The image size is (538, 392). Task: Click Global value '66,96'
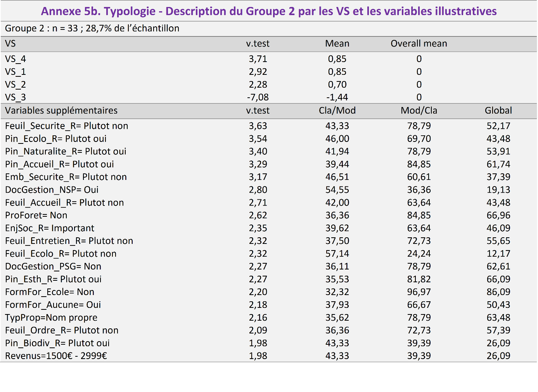pyautogui.click(x=498, y=216)
